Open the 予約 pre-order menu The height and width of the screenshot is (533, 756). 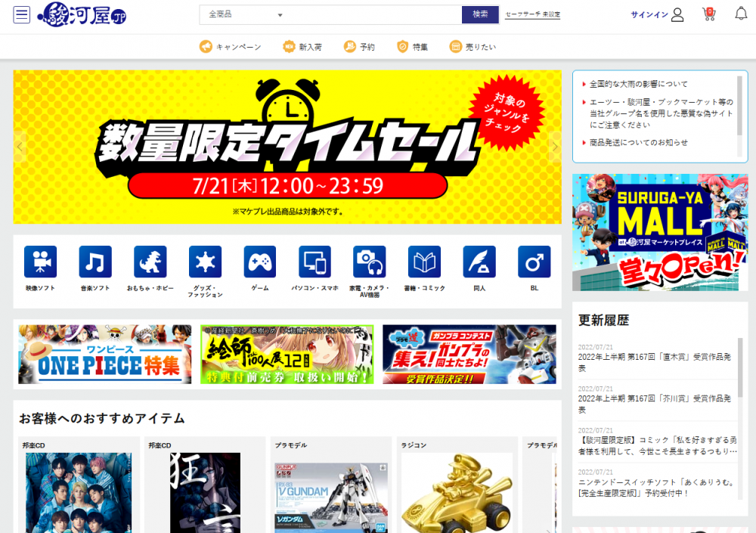tap(359, 47)
